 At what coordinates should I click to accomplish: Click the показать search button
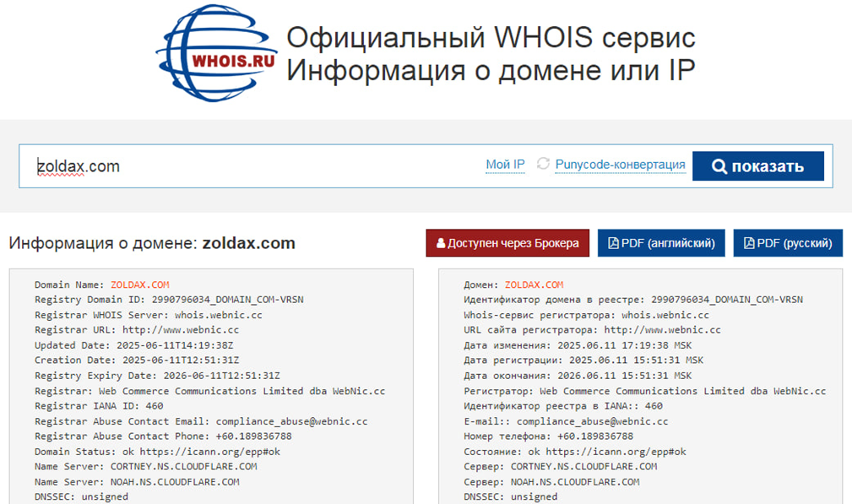758,166
